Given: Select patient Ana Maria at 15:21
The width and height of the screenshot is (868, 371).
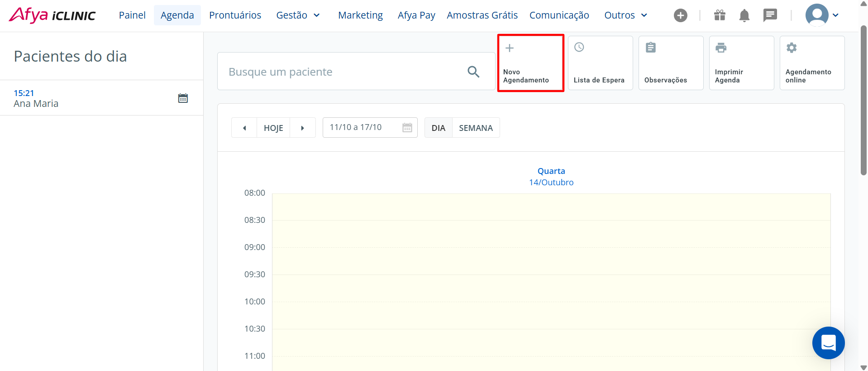Looking at the screenshot, I should pos(101,98).
